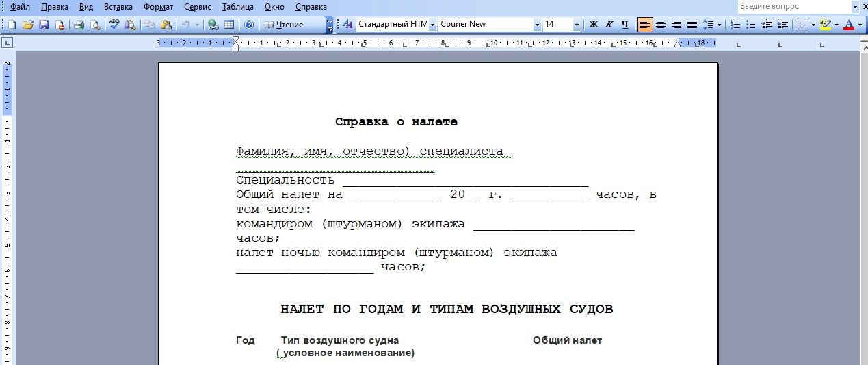The height and width of the screenshot is (365, 868).
Task: Open the Undo history dropdown arrow
Action: coord(198,25)
